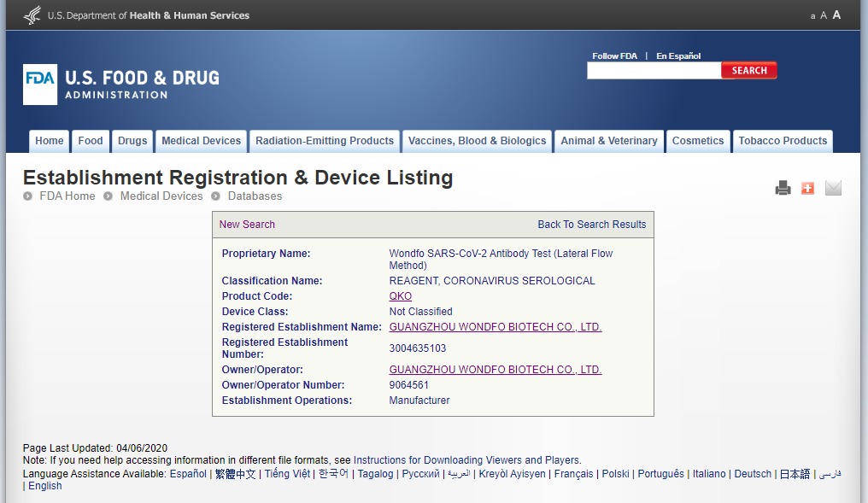The height and width of the screenshot is (503, 868).
Task: Go Back To Search Results
Action: 591,225
